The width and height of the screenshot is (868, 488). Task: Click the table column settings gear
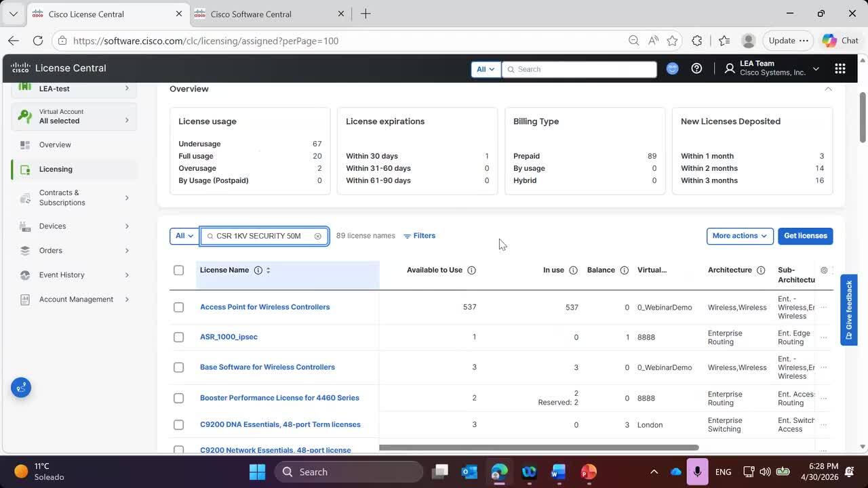pyautogui.click(x=824, y=270)
